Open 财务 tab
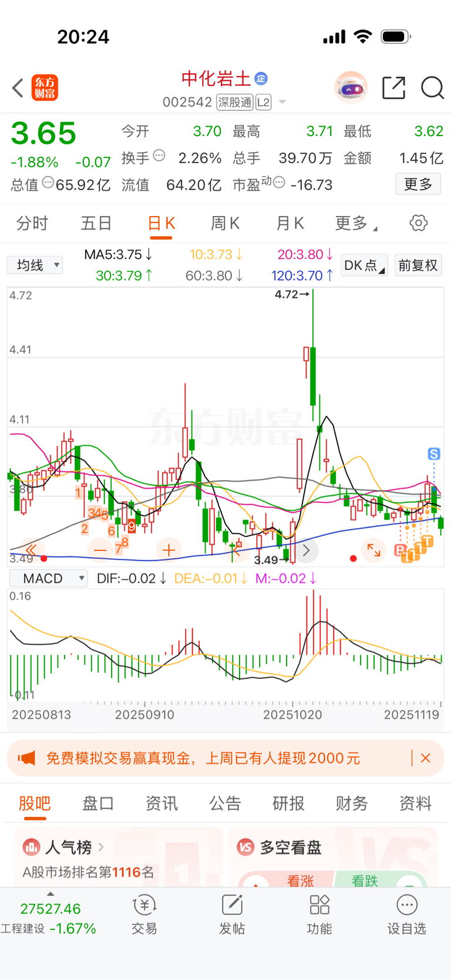Viewport: 451px width, 980px height. [x=352, y=803]
